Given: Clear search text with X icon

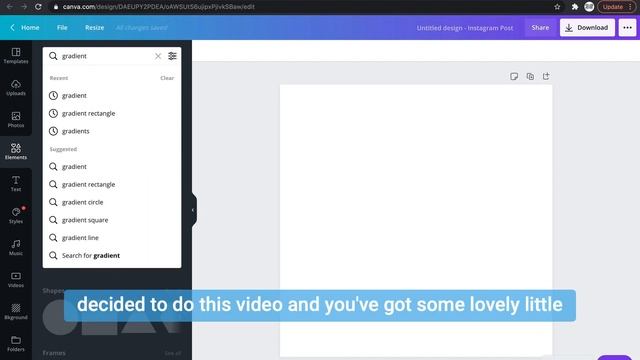Looking at the screenshot, I should coord(158,56).
